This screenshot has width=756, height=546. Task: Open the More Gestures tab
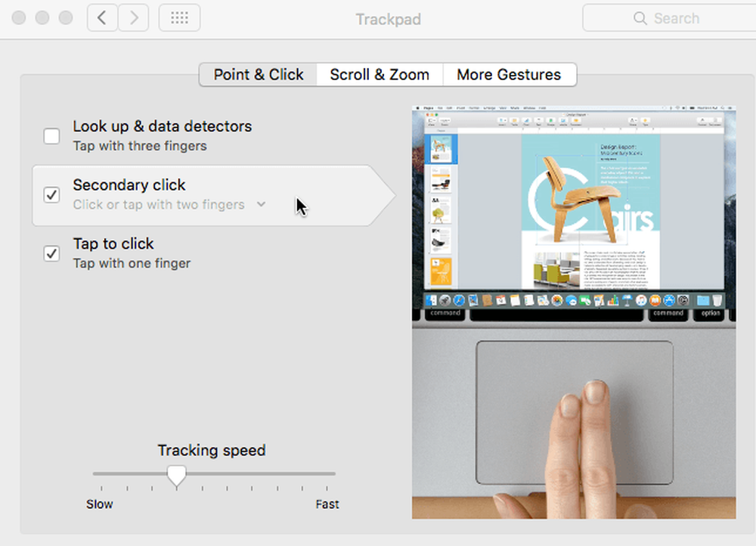coord(509,75)
